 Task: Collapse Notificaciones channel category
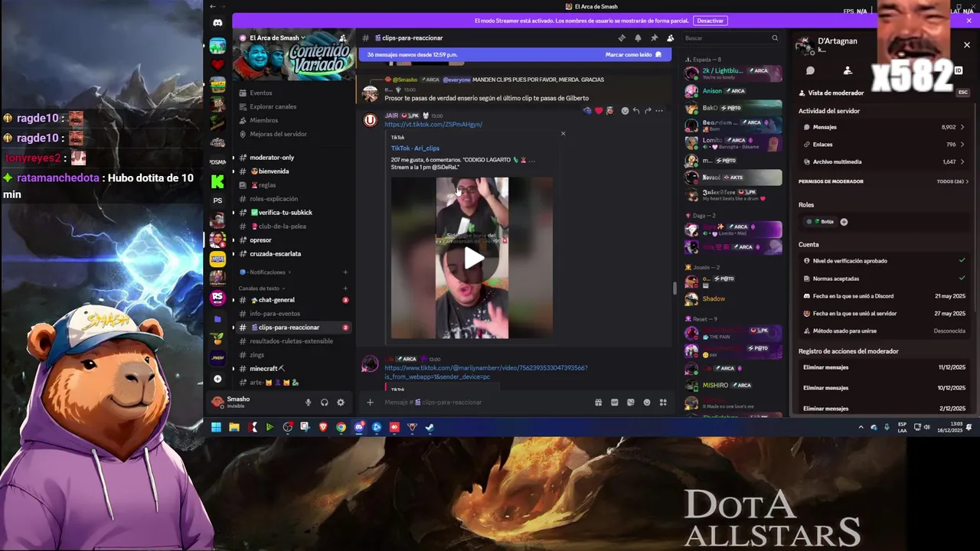point(265,272)
